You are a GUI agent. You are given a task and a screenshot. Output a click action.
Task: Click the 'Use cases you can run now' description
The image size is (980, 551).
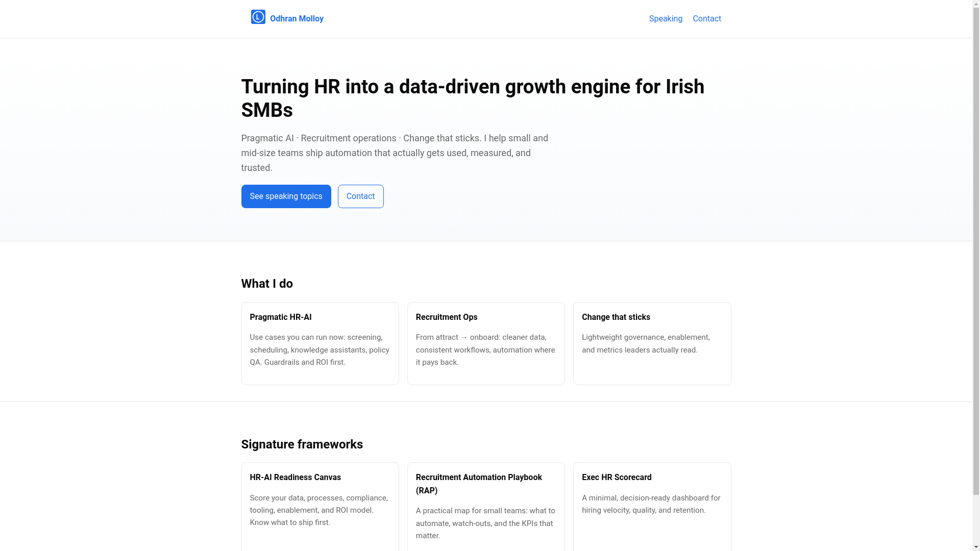320,350
